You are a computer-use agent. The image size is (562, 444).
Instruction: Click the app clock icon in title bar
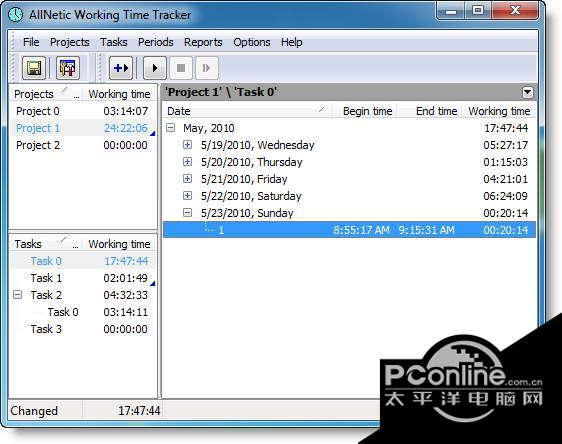[15, 15]
